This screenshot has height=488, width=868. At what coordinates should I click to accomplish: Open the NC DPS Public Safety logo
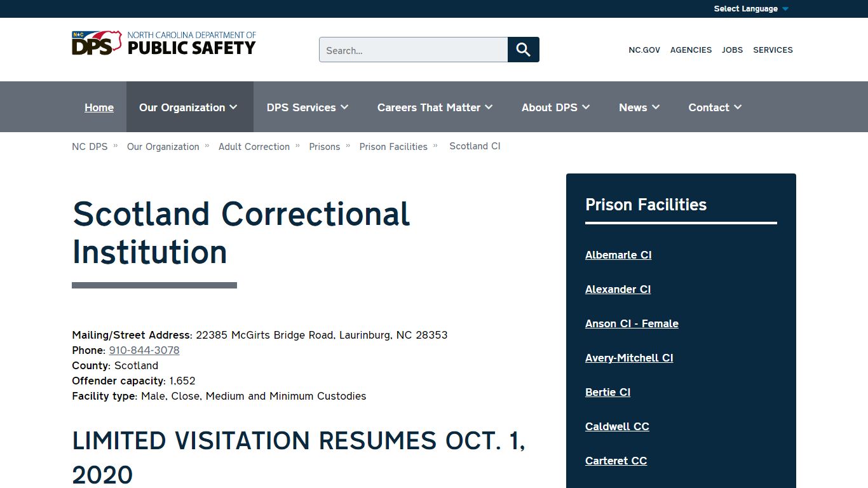164,43
